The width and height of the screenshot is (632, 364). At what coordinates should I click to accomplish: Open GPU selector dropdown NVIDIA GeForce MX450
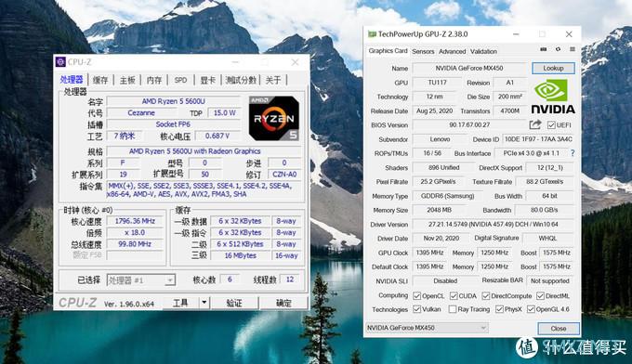click(x=427, y=328)
